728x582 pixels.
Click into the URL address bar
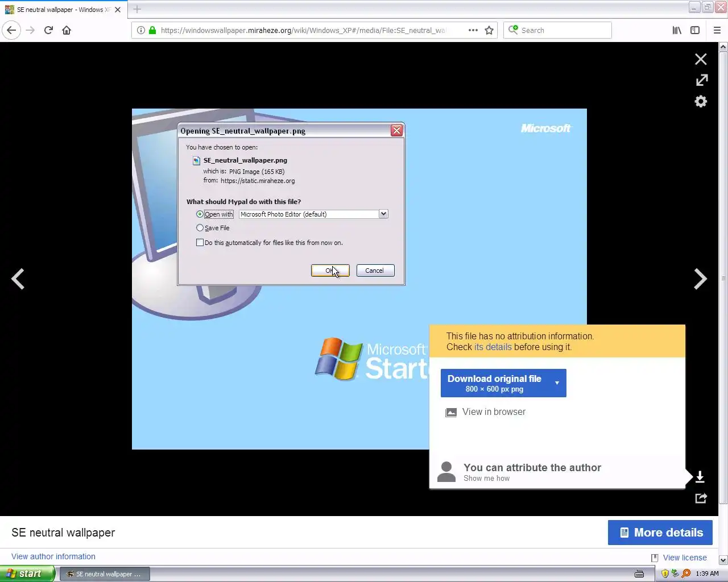pos(304,30)
